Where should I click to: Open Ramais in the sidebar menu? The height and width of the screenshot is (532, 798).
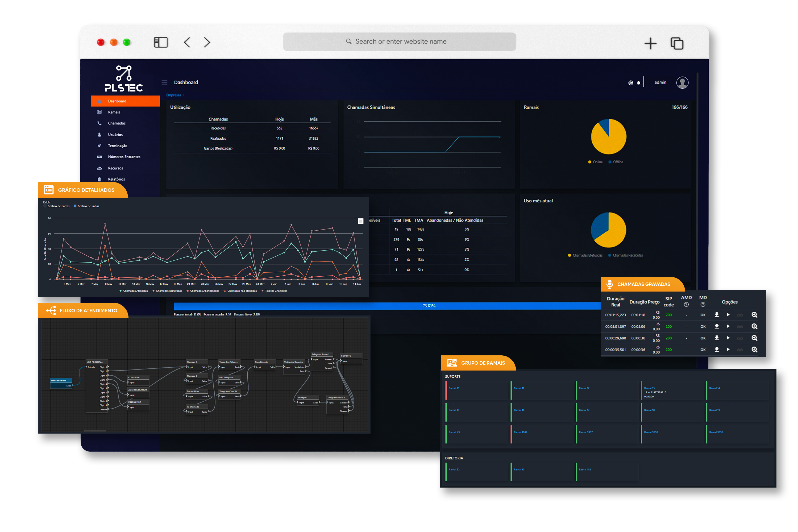(x=114, y=112)
